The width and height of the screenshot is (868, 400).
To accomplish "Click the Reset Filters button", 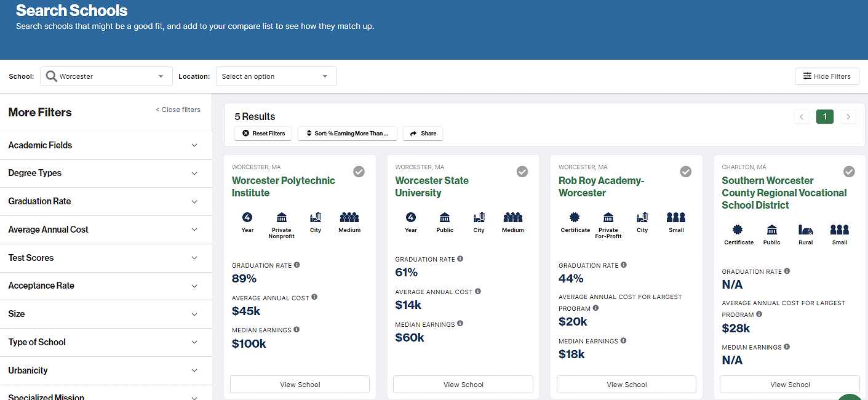I will coord(263,134).
